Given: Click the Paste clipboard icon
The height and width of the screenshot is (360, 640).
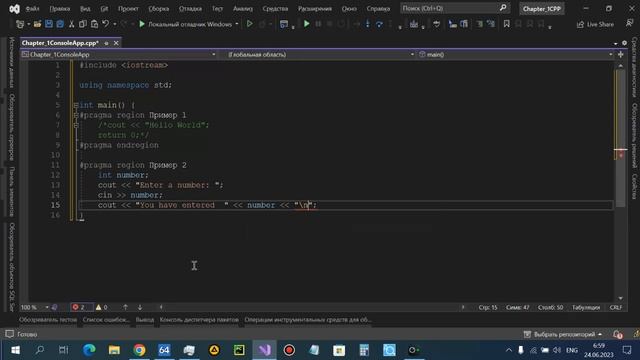Looking at the screenshot, I should point(94,24).
